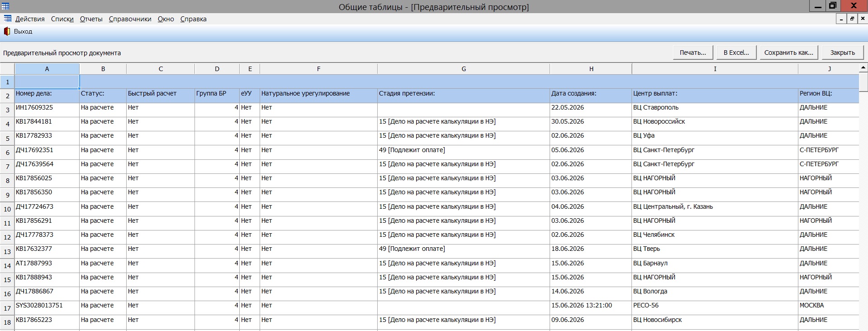Click the Закрыть button

(843, 53)
